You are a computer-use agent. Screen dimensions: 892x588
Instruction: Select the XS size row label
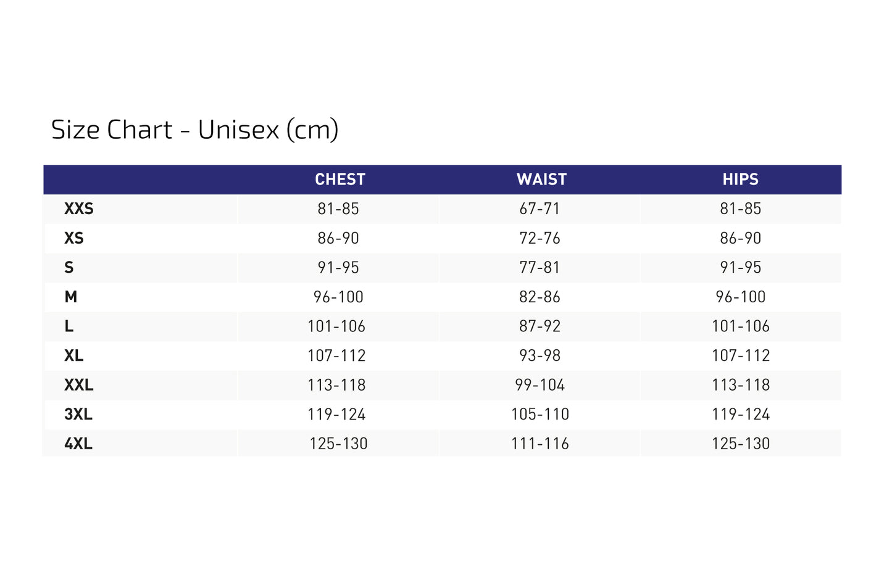74,238
